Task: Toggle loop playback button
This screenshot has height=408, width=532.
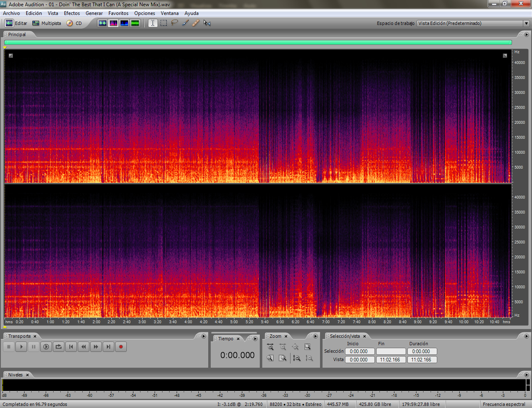Action: coord(59,347)
